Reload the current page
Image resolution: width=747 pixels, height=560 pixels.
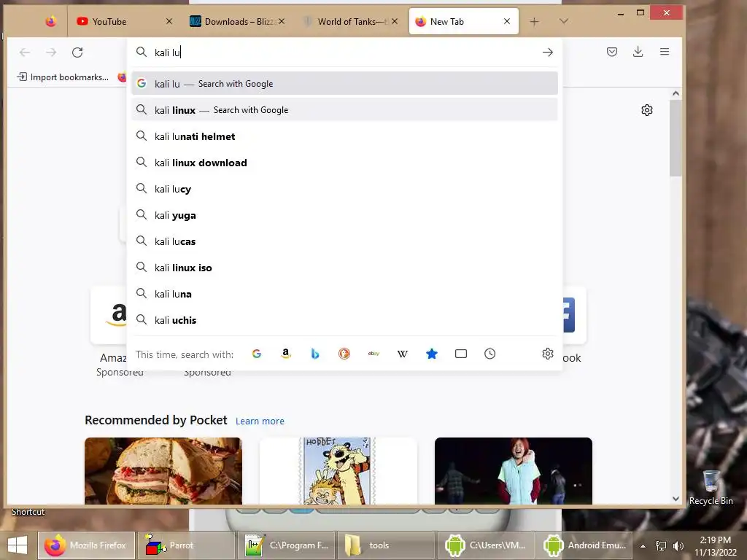[77, 52]
